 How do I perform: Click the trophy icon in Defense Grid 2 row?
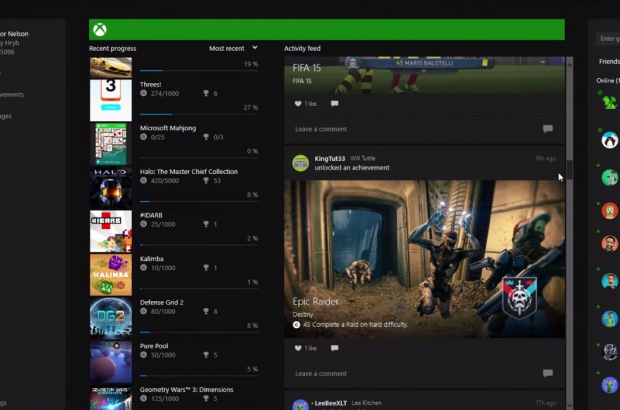tap(206, 311)
